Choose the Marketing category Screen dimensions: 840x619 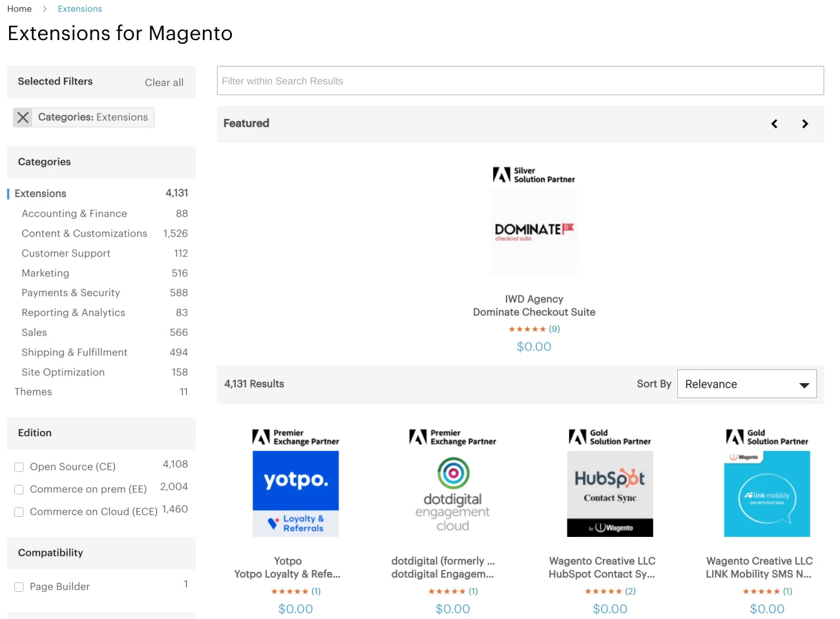tap(45, 273)
